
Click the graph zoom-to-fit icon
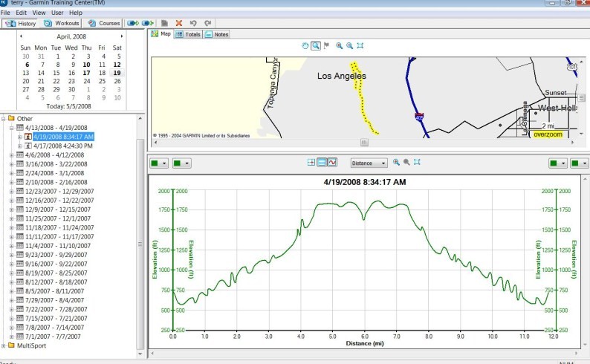[x=417, y=162]
